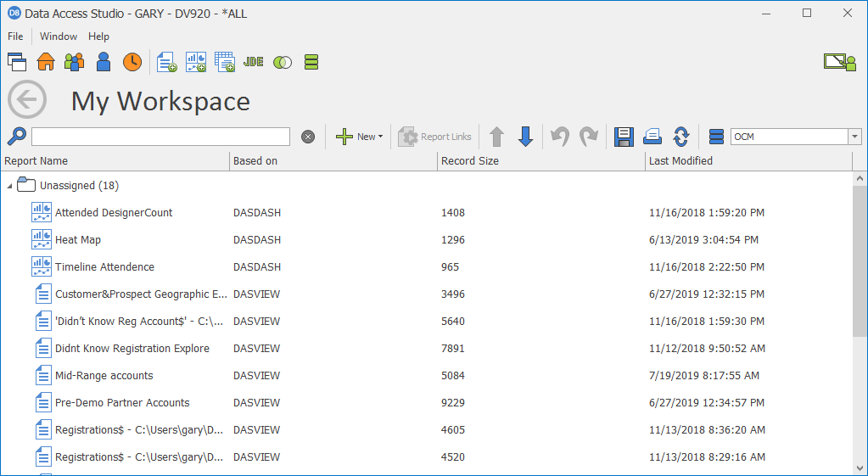Click record size 1408
The height and width of the screenshot is (476, 868).
pos(453,212)
